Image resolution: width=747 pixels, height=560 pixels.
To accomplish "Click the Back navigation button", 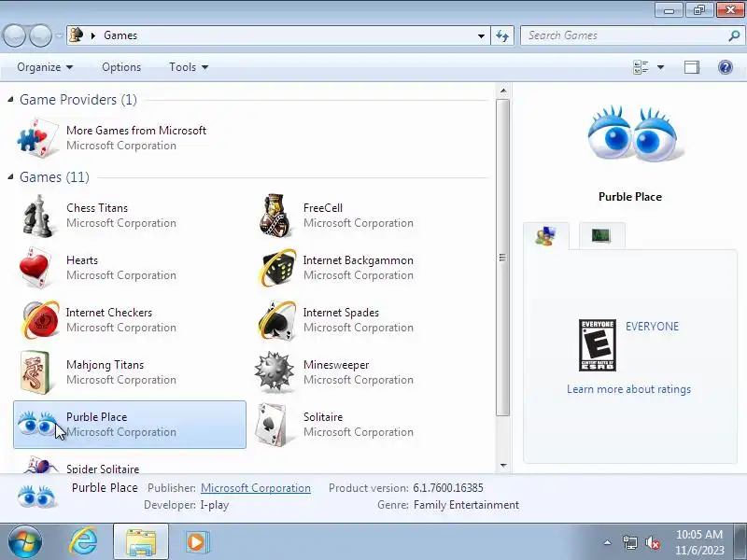I will pyautogui.click(x=14, y=35).
